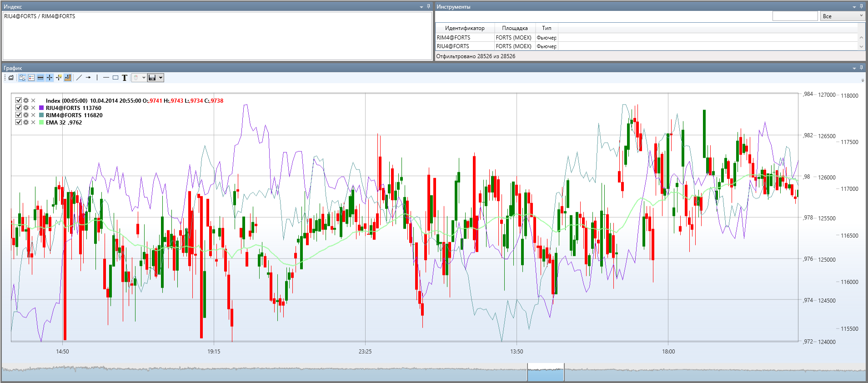Open the save button dropdown arrow
Screen dimensions: 868x383
[x=161, y=78]
